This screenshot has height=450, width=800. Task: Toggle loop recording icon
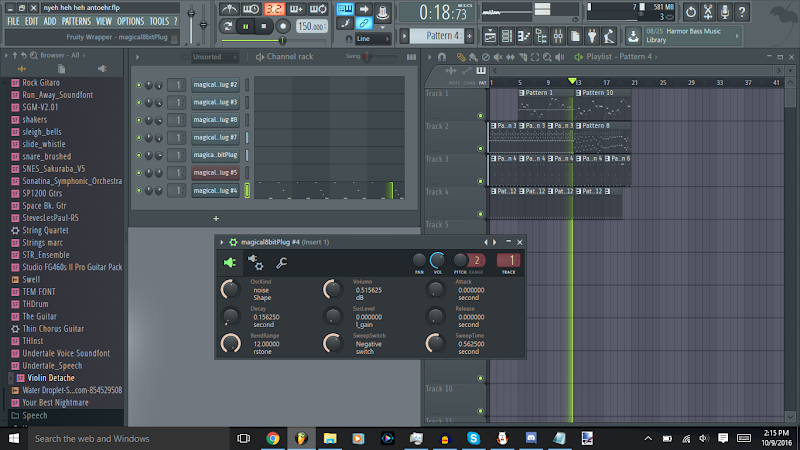tap(318, 9)
